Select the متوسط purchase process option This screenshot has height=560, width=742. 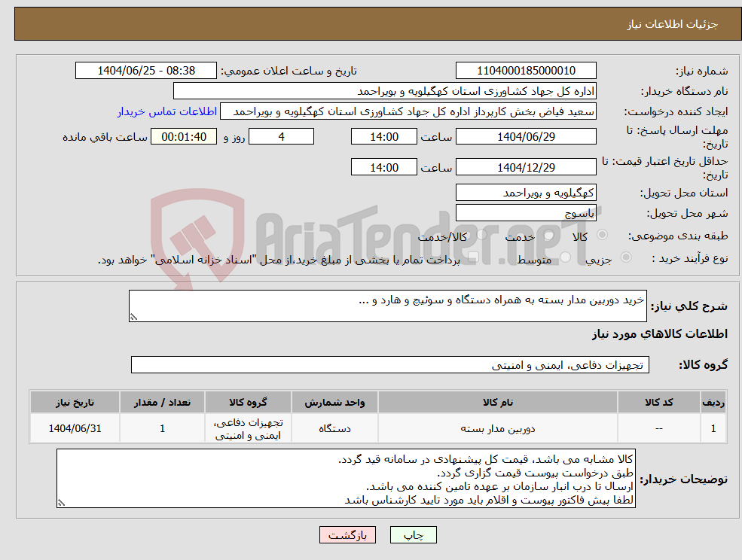coord(564,256)
